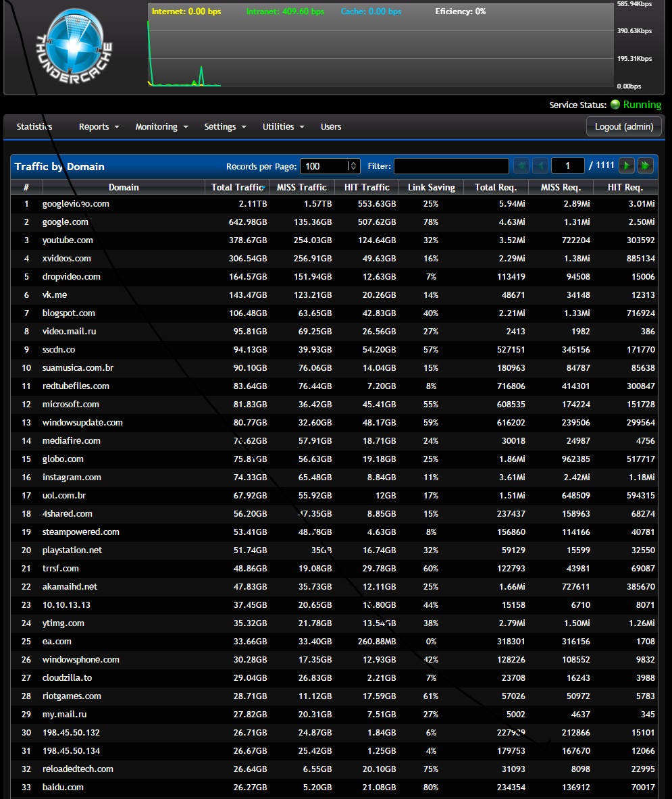Select the dropvideo.com domain entry
The width and height of the screenshot is (672, 799).
[x=72, y=277]
